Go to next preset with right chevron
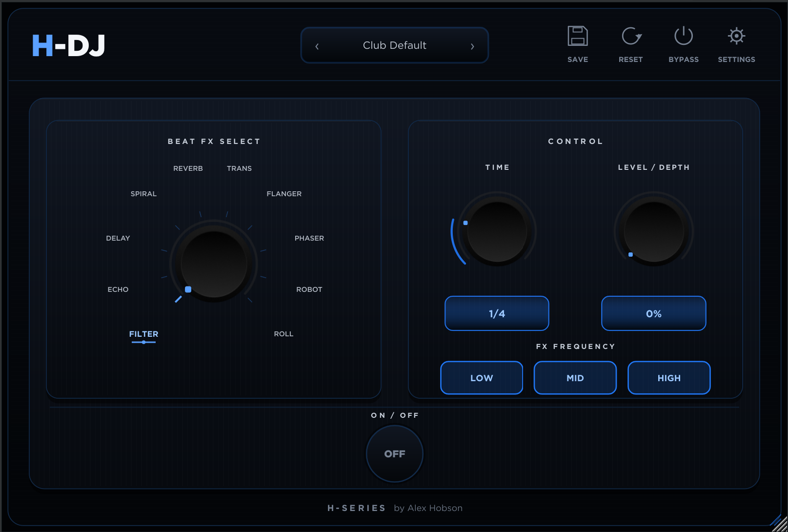This screenshot has width=788, height=532. (472, 46)
